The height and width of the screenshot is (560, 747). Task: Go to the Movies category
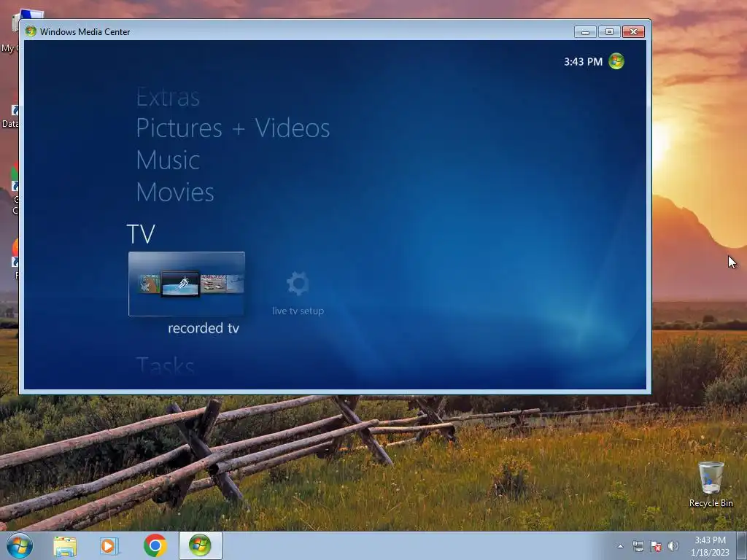(175, 192)
